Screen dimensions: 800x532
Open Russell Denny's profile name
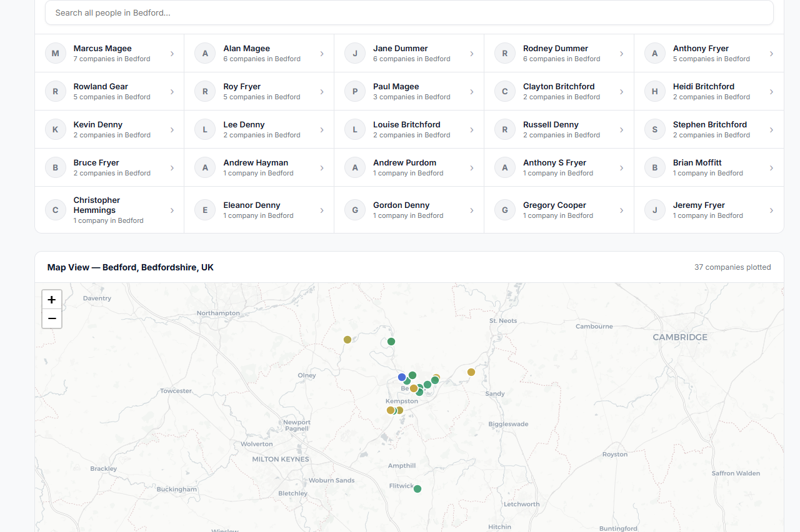point(551,124)
